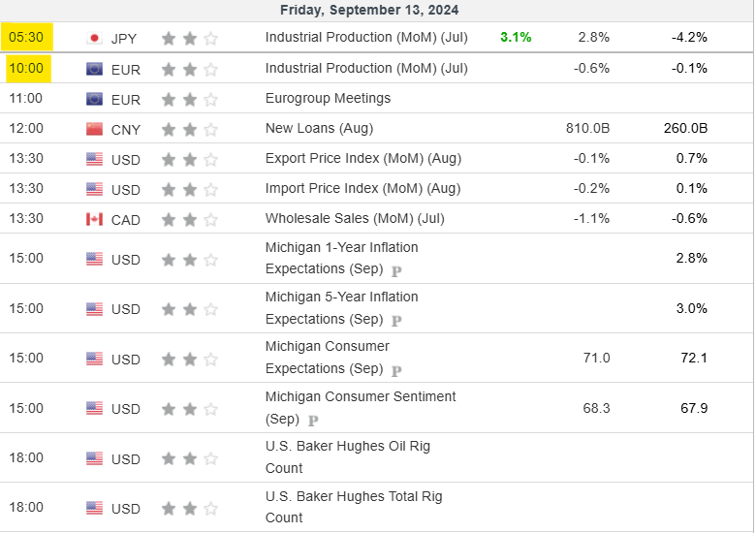Click the Friday, September 13, 2024 date header

[x=369, y=10]
